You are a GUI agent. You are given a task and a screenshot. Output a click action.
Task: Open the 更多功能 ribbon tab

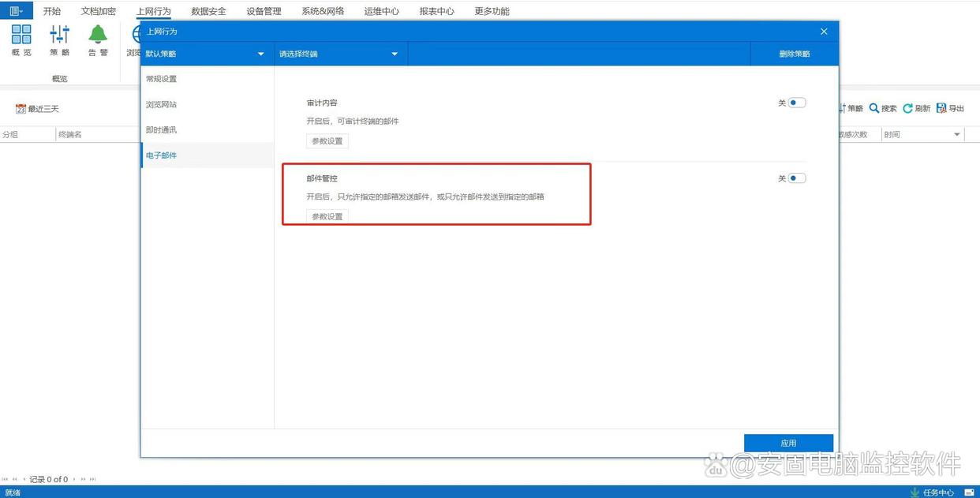(492, 11)
